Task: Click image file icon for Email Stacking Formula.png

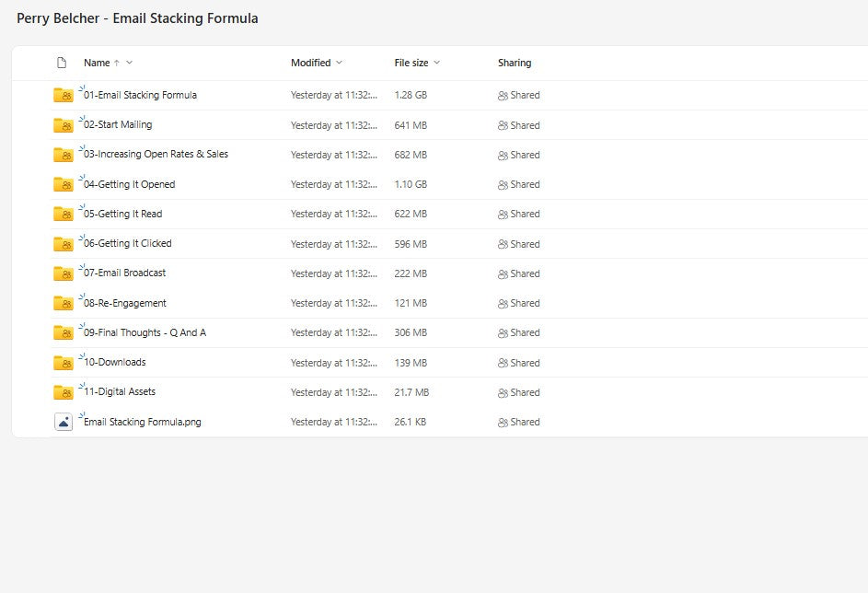Action: pyautogui.click(x=64, y=422)
